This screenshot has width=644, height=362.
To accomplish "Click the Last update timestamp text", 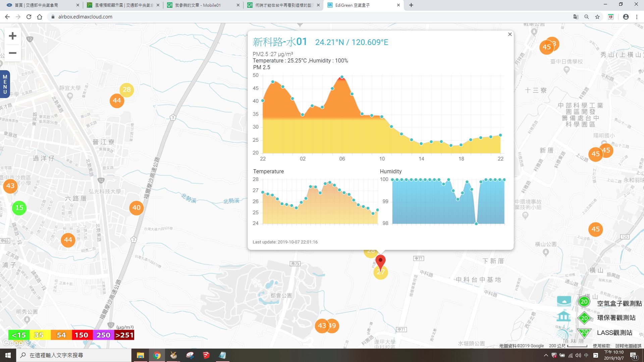I will pos(285,242).
